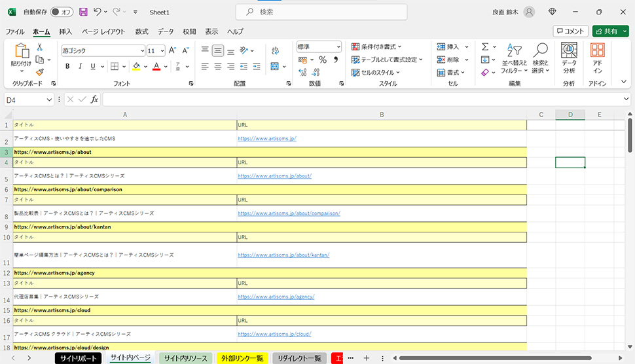The height and width of the screenshot is (364, 635).
Task: Click the search box
Action: coord(321,12)
